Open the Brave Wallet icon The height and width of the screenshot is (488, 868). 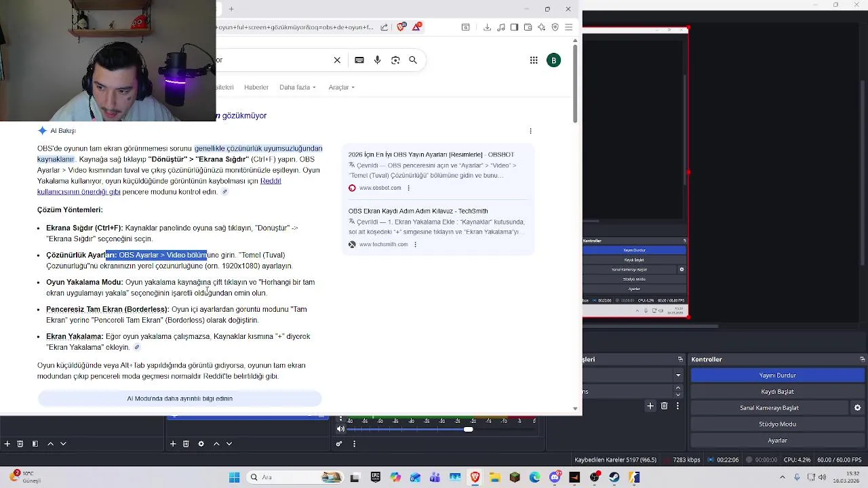tap(528, 27)
